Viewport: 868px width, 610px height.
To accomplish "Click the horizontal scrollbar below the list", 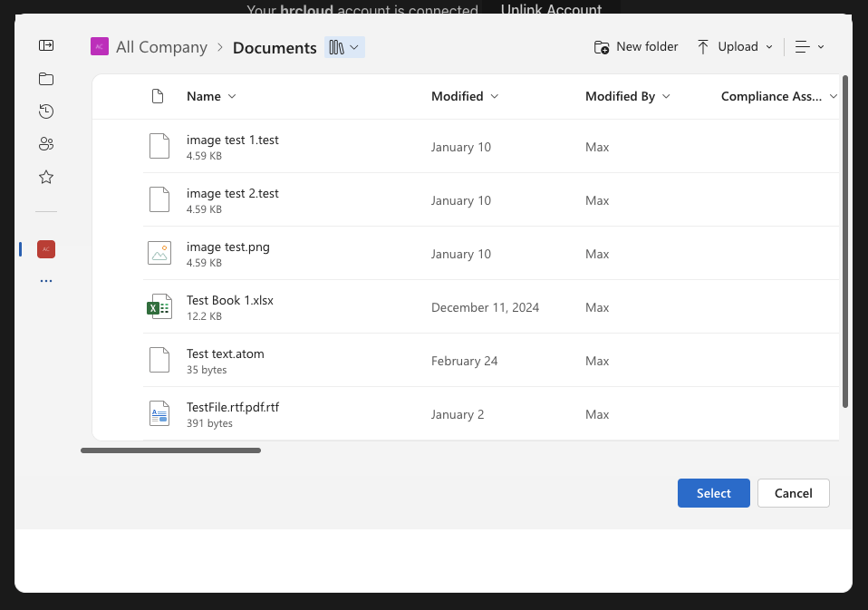I will pyautogui.click(x=170, y=450).
